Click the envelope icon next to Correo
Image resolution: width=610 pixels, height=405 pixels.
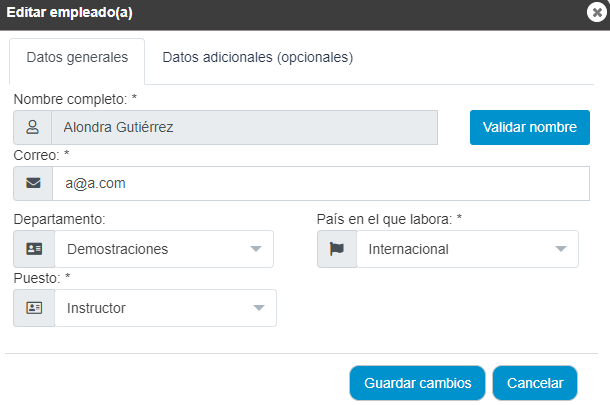point(33,183)
